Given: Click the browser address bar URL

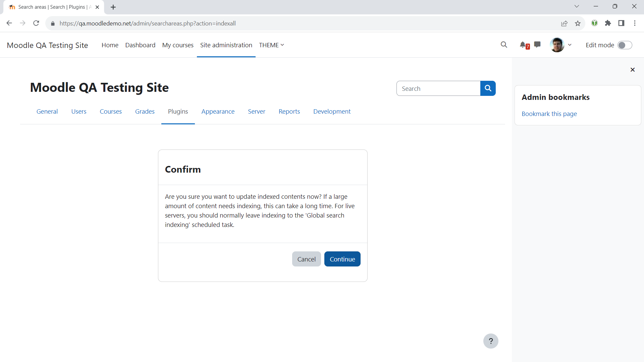Looking at the screenshot, I should coord(148,23).
